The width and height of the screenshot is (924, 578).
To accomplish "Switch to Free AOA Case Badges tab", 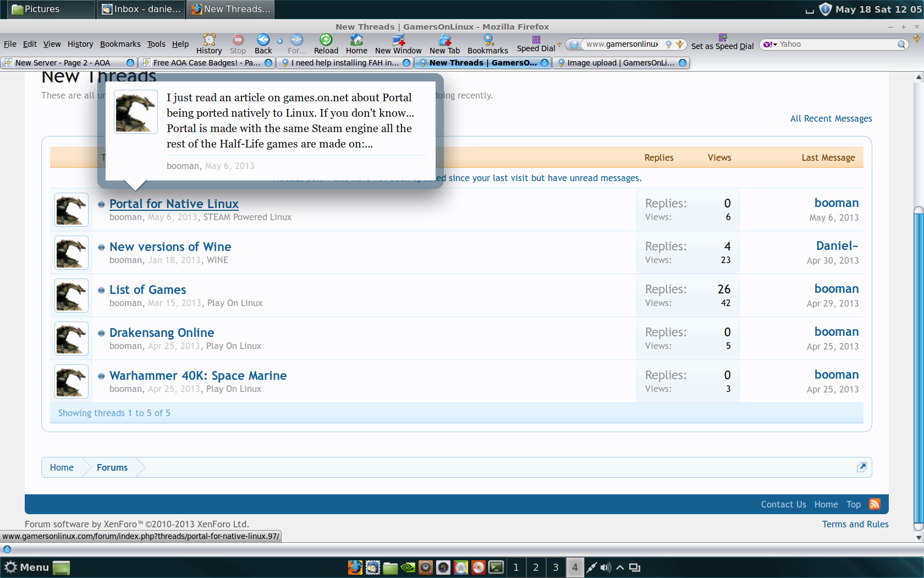I will (207, 63).
